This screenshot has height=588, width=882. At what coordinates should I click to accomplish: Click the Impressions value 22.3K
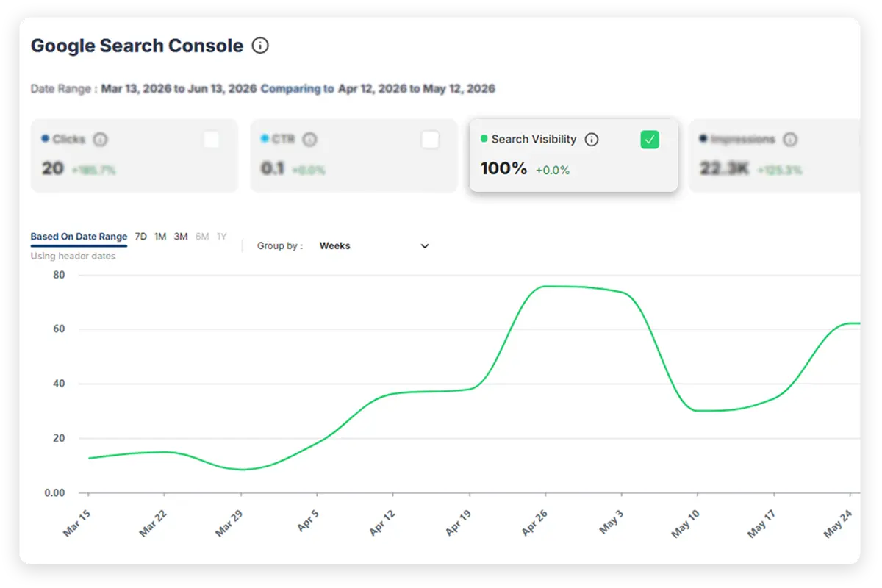pos(724,168)
